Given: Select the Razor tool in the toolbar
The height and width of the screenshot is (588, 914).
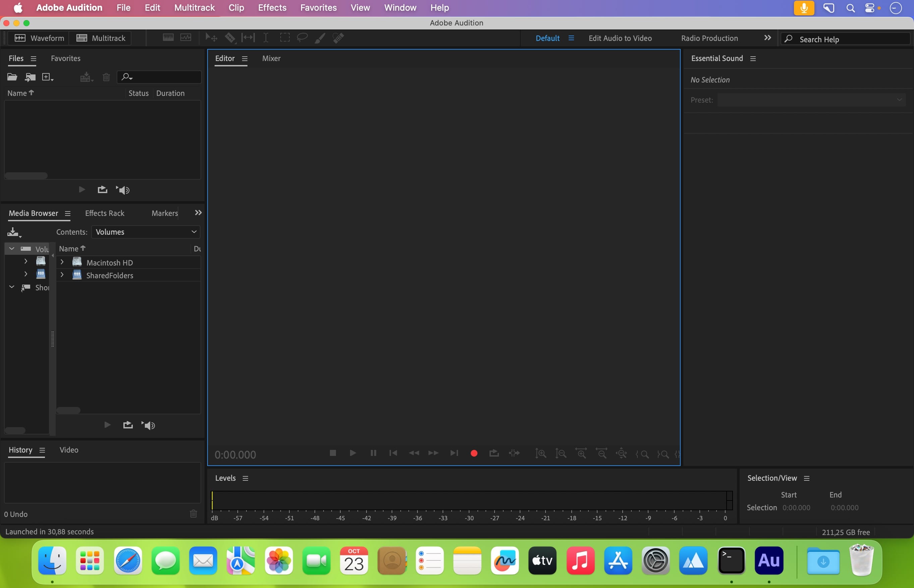Looking at the screenshot, I should [x=230, y=38].
